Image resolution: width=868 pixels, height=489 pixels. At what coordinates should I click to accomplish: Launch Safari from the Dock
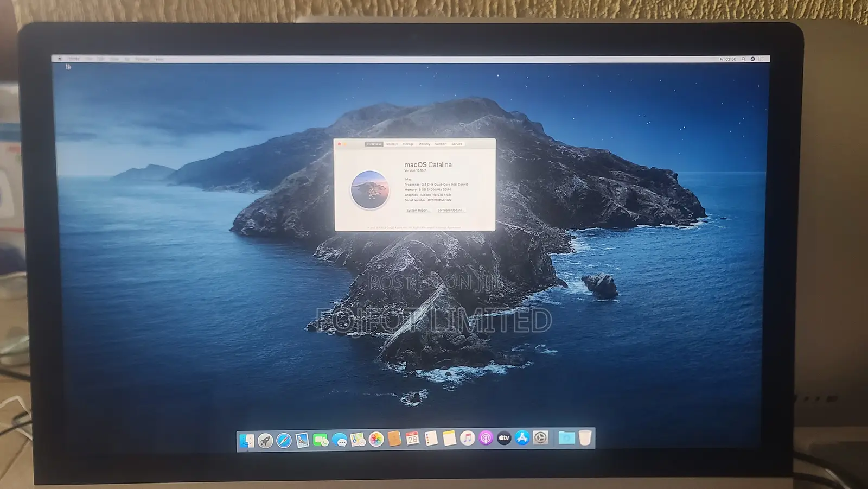(x=284, y=440)
